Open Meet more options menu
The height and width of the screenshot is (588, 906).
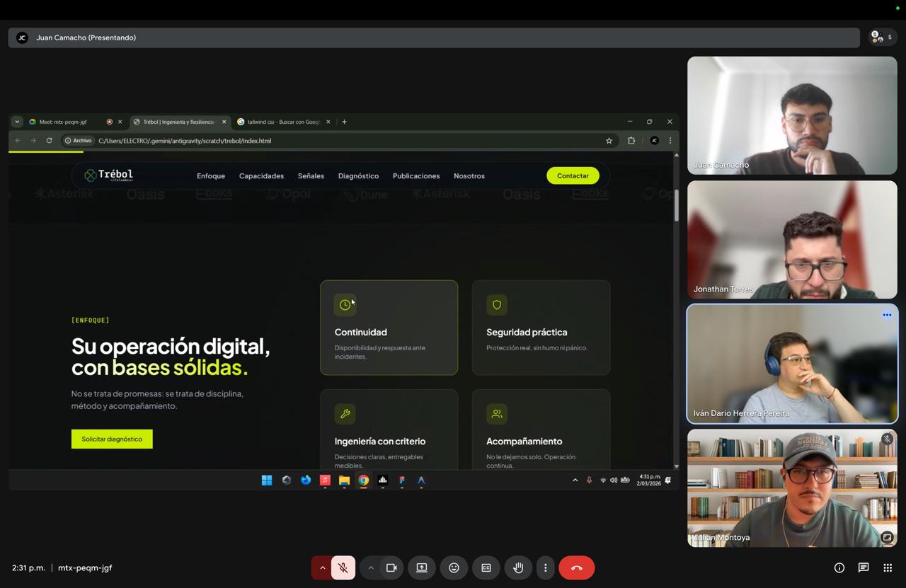[545, 567]
